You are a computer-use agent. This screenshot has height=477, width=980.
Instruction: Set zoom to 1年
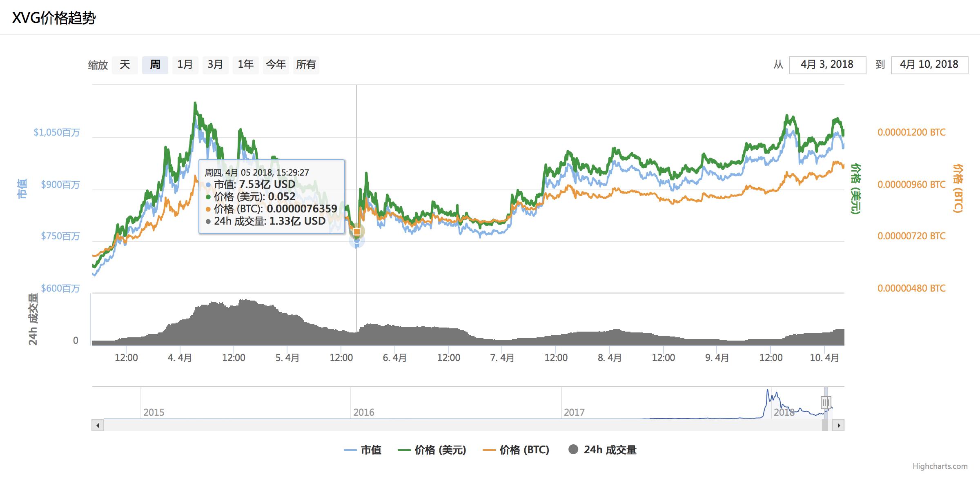(x=245, y=65)
